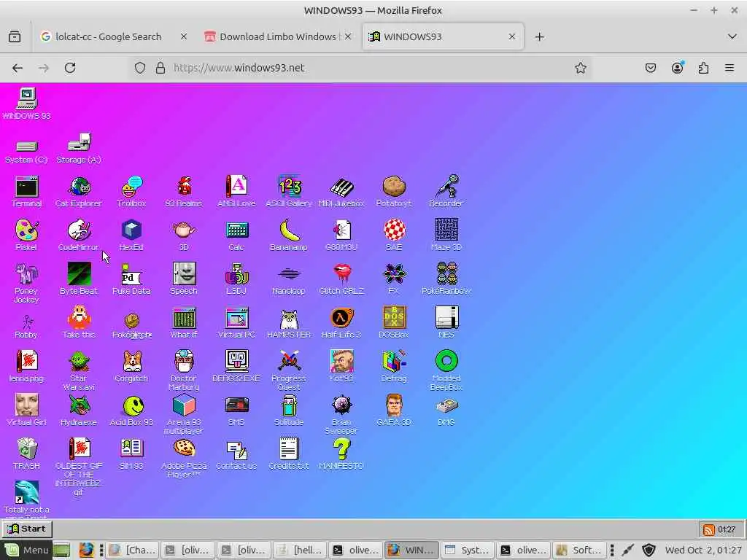
Task: Open Potato.txt icon
Action: 394,192
